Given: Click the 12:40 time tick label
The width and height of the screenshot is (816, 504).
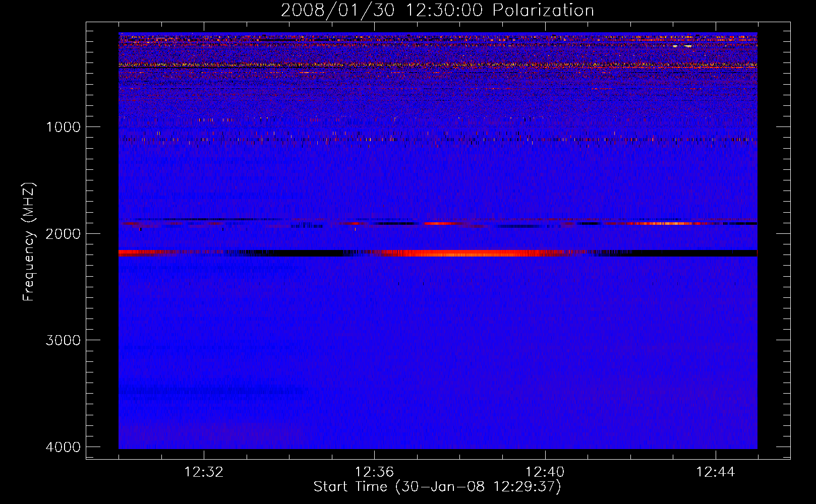Looking at the screenshot, I should (x=545, y=472).
